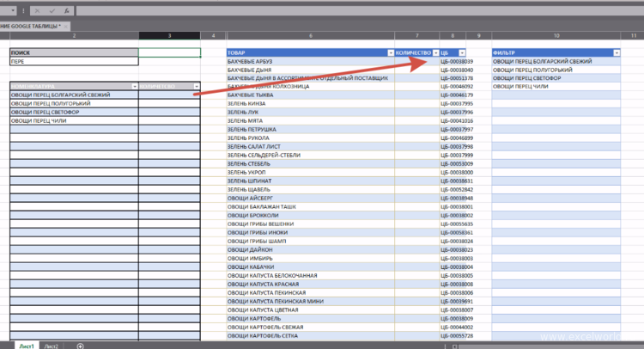Add a new sheet with plus button
This screenshot has width=644, height=349.
tap(80, 346)
